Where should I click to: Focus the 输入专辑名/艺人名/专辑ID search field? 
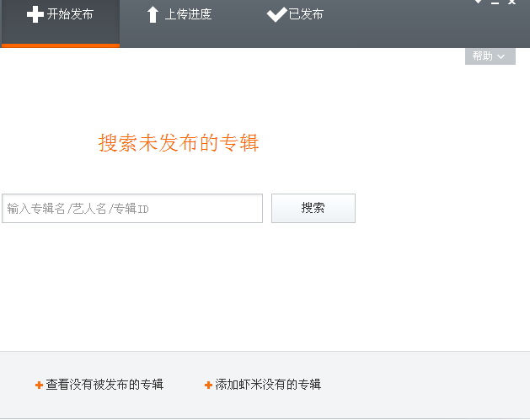(x=132, y=209)
